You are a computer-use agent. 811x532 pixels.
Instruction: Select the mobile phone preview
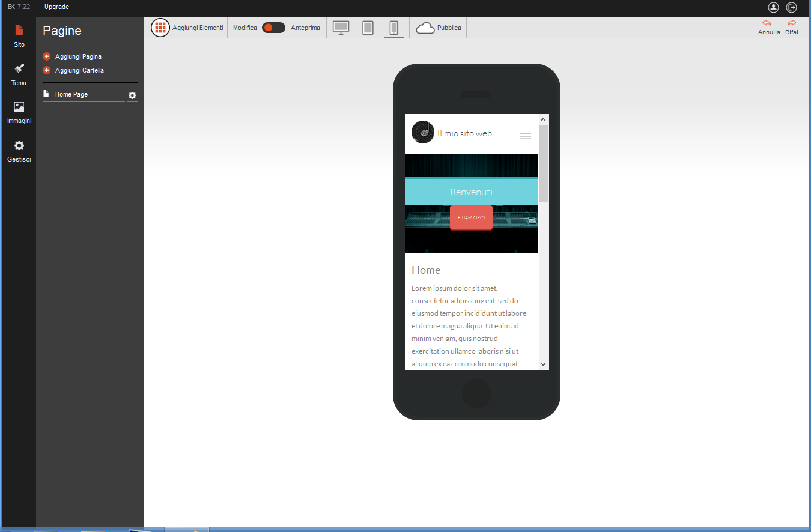(394, 28)
